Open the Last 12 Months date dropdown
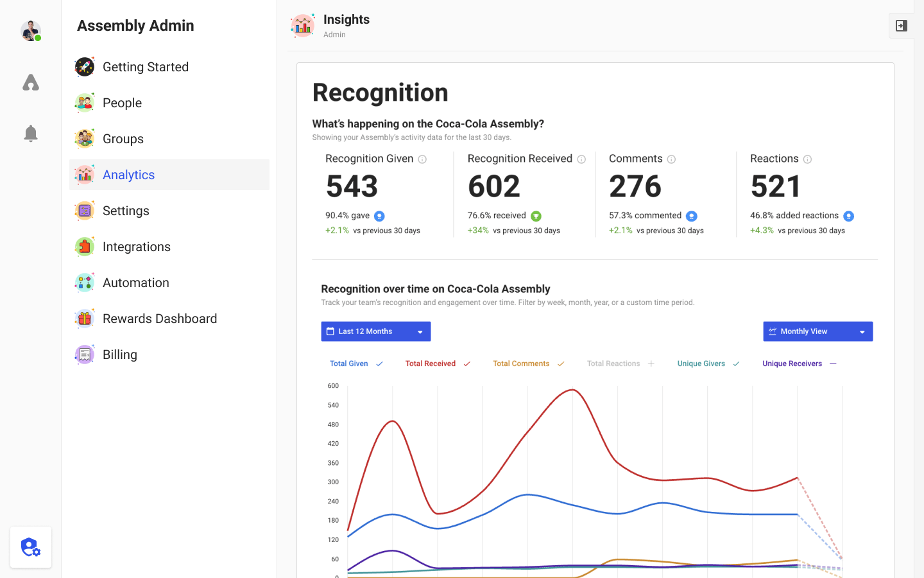 [x=376, y=331]
